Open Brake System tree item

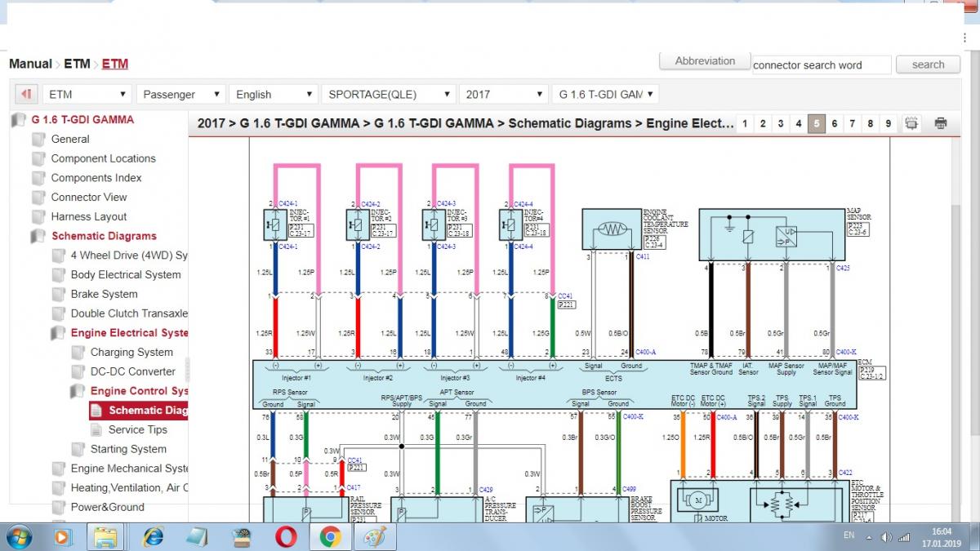coord(104,294)
